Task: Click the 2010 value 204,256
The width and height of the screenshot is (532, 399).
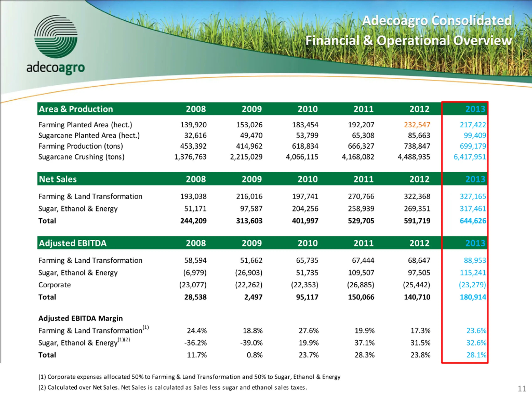Action: [x=305, y=208]
